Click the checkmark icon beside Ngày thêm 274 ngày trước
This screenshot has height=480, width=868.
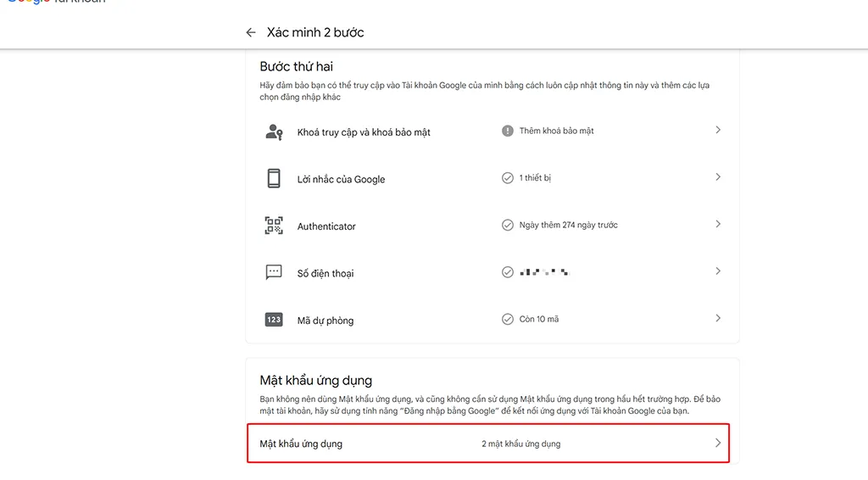(508, 225)
